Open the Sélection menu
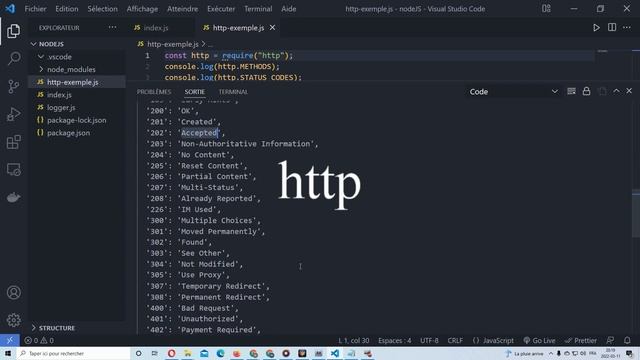The image size is (640, 360). pyautogui.click(x=102, y=9)
